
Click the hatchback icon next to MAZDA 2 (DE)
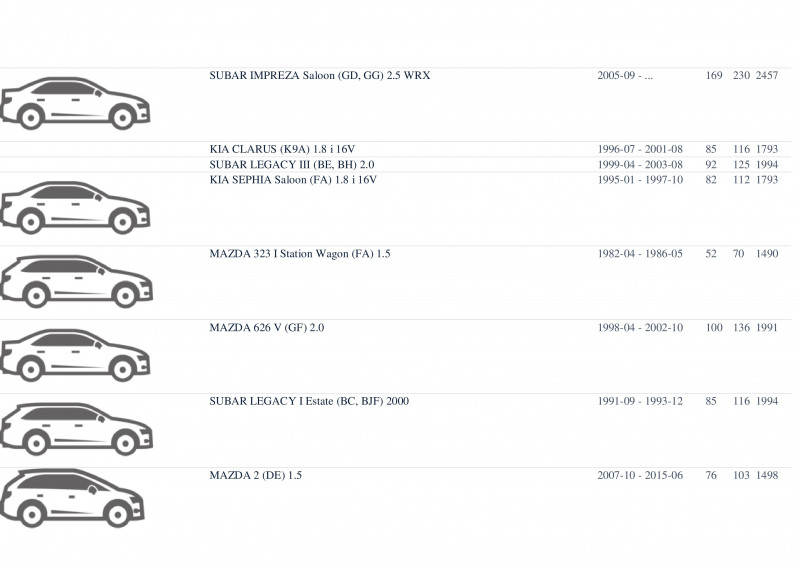[x=72, y=499]
